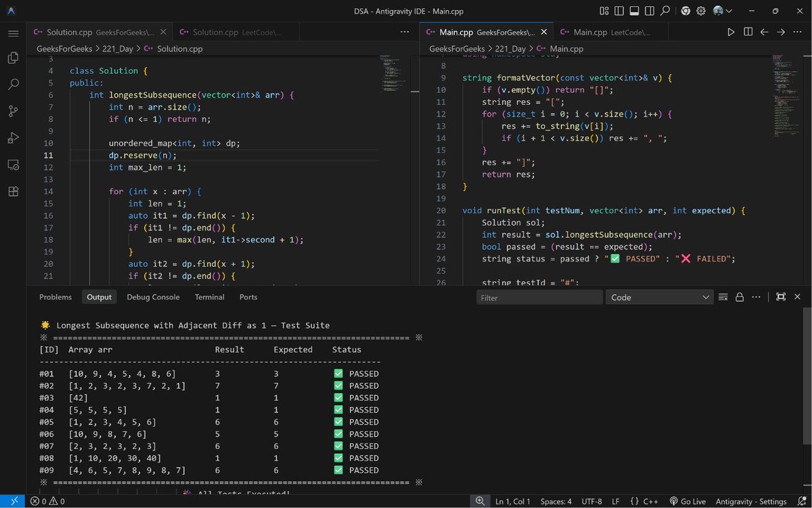Image resolution: width=812 pixels, height=508 pixels.
Task: Change file encoding UTF-8
Action: 591,501
